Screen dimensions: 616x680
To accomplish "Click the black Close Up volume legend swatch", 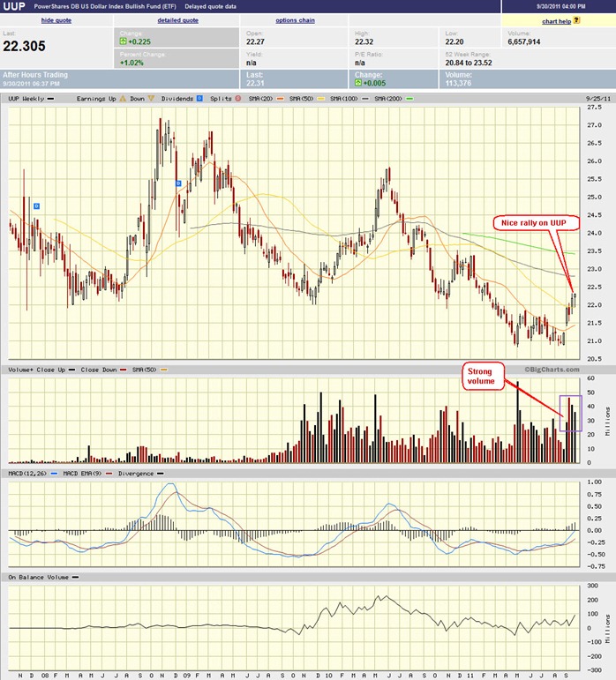I will pos(72,370).
